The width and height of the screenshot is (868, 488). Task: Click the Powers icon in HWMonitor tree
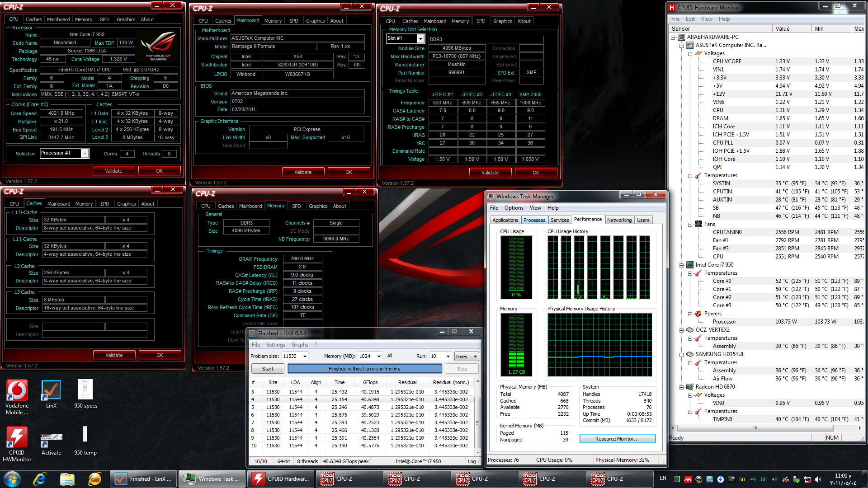(x=698, y=314)
